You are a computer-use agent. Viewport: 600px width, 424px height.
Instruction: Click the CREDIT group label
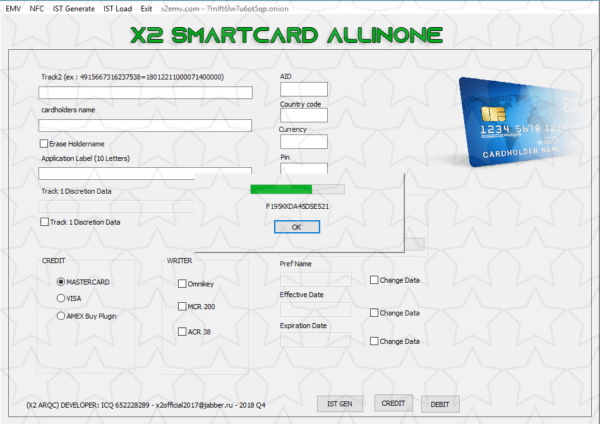tap(54, 261)
